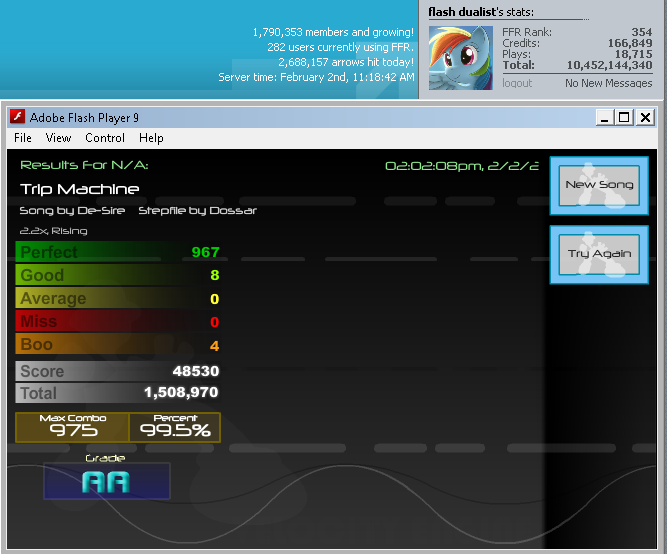Click the Boo count 4
Screen dimensions: 667x554
click(x=215, y=346)
